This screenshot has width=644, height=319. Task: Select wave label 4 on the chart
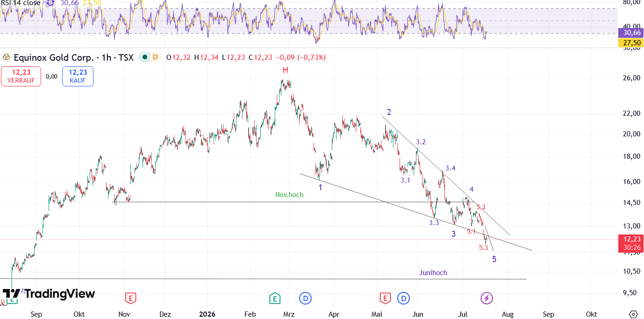[472, 189]
